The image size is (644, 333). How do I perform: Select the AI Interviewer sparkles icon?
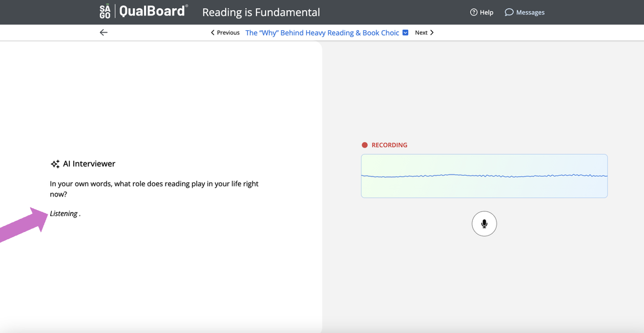coord(54,163)
